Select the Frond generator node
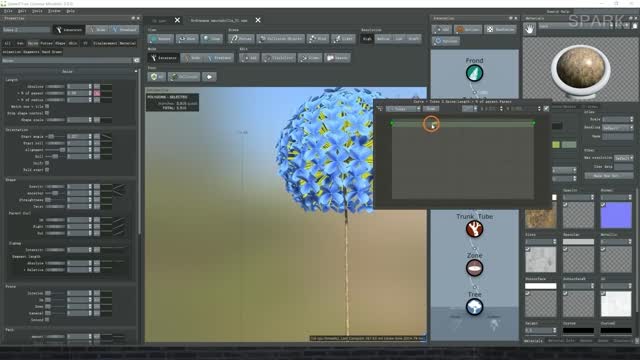 coord(474,73)
